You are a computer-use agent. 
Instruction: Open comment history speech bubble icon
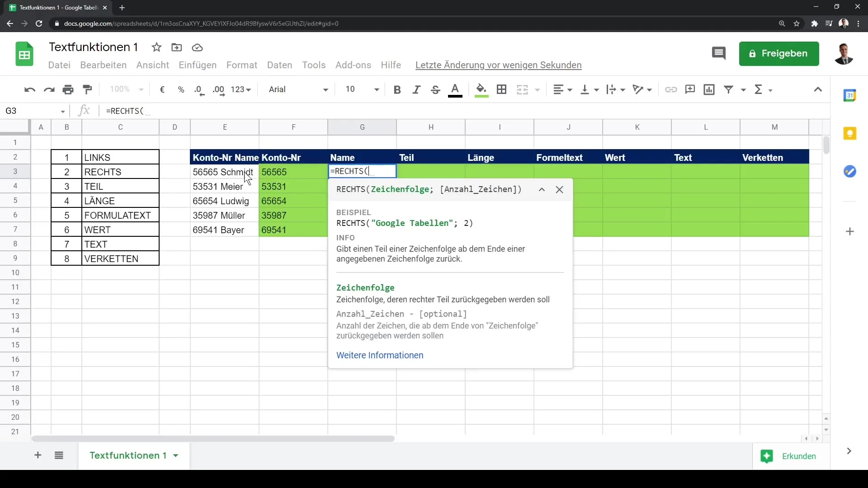point(718,53)
